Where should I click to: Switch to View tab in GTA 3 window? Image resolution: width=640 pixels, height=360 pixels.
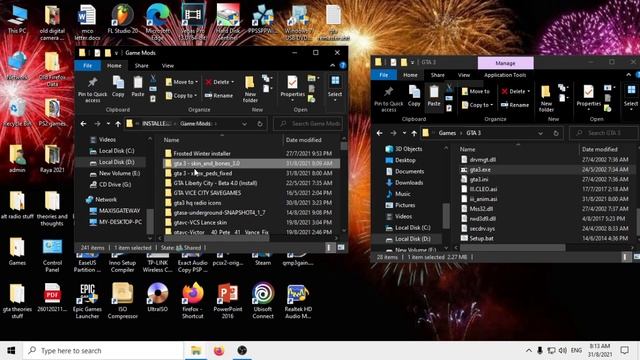click(x=464, y=75)
